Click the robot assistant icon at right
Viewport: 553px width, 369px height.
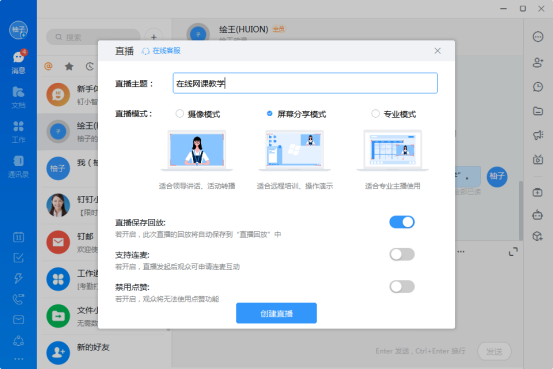tap(537, 214)
